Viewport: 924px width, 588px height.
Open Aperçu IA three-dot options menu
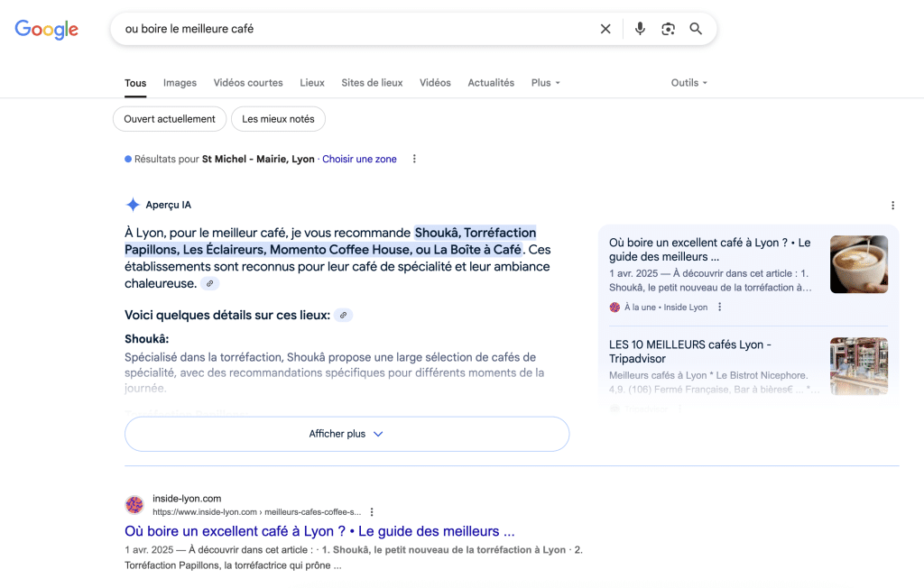click(892, 205)
